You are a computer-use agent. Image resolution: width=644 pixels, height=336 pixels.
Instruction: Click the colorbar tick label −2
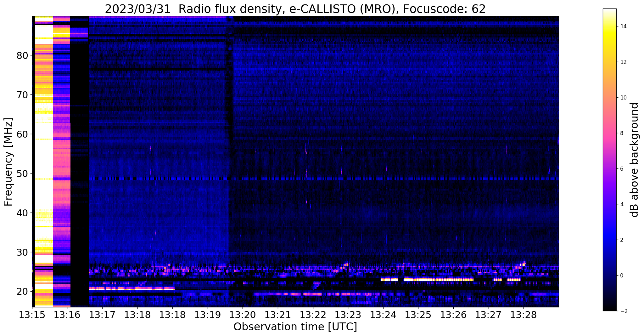[623, 311]
